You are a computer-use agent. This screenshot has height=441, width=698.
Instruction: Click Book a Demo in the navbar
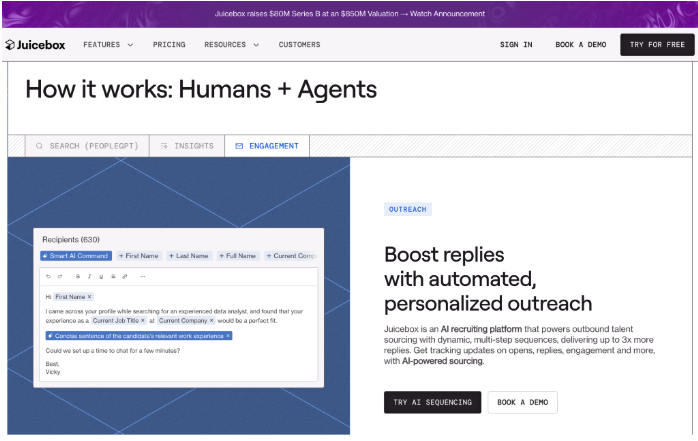click(580, 45)
